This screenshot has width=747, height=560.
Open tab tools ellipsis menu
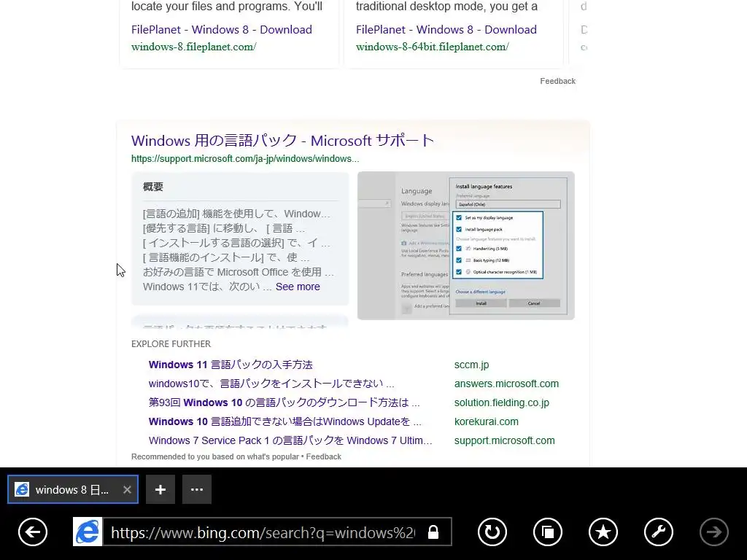[197, 489]
